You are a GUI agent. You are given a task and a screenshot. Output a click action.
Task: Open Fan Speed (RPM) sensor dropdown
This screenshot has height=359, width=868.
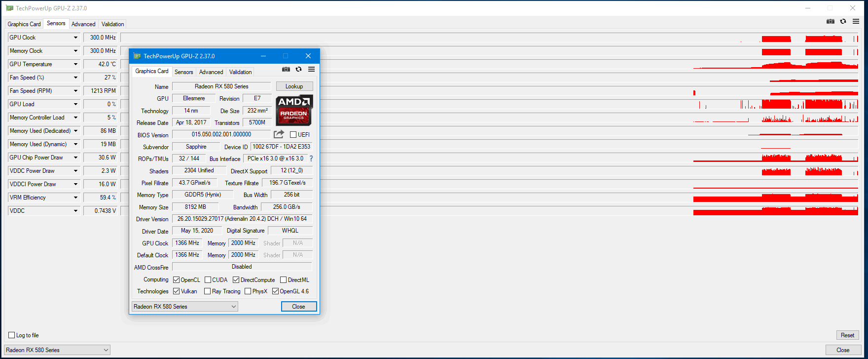pyautogui.click(x=75, y=91)
